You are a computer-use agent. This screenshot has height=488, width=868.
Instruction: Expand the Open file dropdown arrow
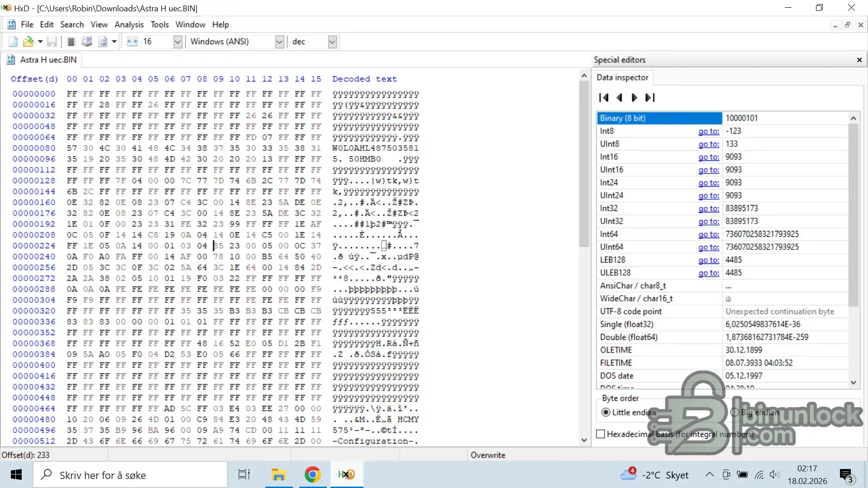click(x=40, y=42)
